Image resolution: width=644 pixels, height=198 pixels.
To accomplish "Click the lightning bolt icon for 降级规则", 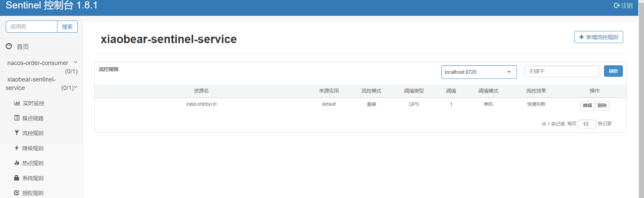I will point(17,148).
